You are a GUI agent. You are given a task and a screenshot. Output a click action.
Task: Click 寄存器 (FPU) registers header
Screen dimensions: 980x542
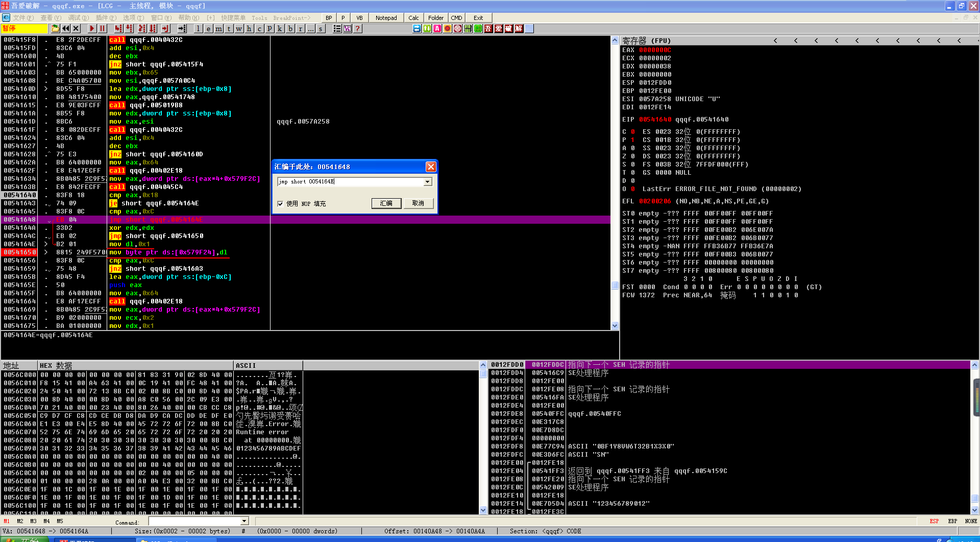click(646, 41)
